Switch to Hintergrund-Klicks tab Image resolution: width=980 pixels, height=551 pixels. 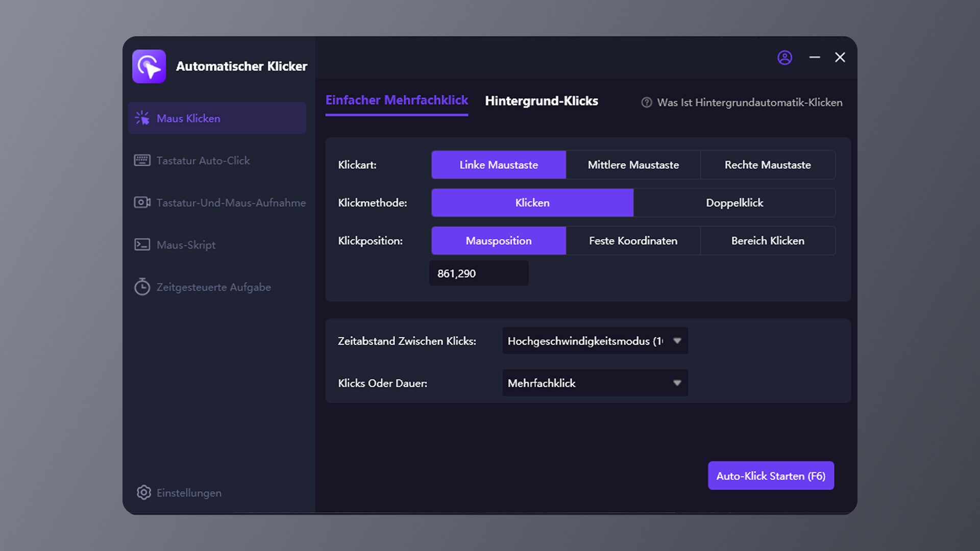pyautogui.click(x=541, y=101)
